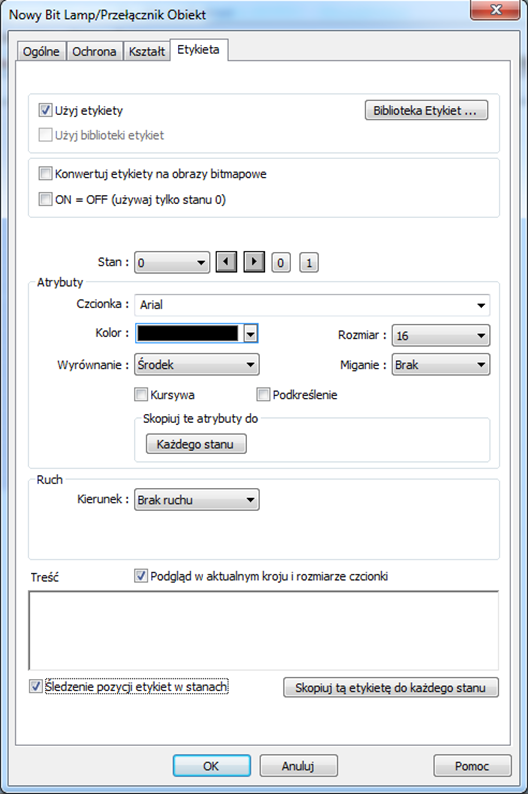Click Skopiuj tą etykietę do każdego stanu
The height and width of the screenshot is (794, 528).
[391, 688]
